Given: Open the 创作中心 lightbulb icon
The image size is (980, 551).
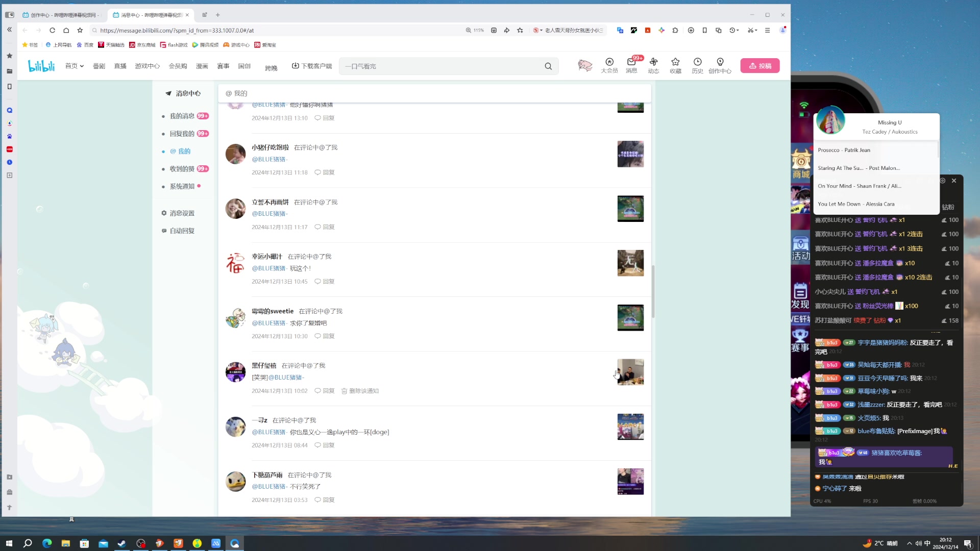Looking at the screenshot, I should (720, 65).
